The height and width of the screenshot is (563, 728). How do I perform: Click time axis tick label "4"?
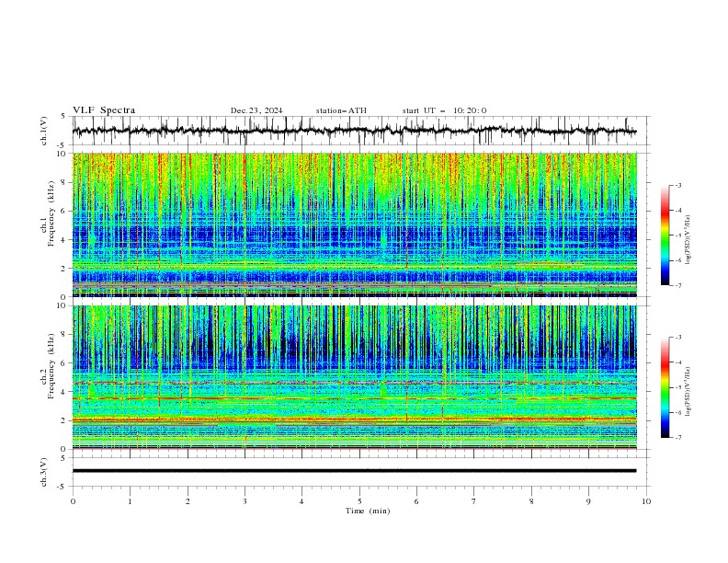(301, 501)
